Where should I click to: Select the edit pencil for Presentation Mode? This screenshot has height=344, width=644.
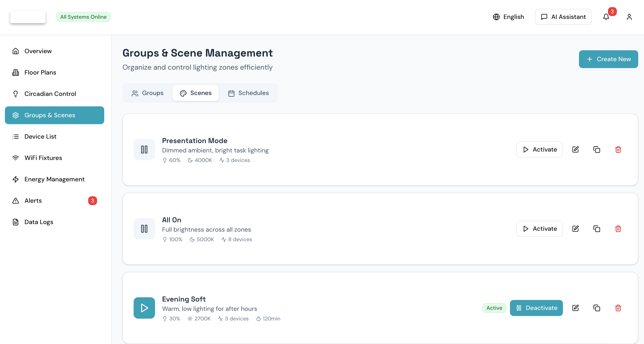(x=575, y=149)
